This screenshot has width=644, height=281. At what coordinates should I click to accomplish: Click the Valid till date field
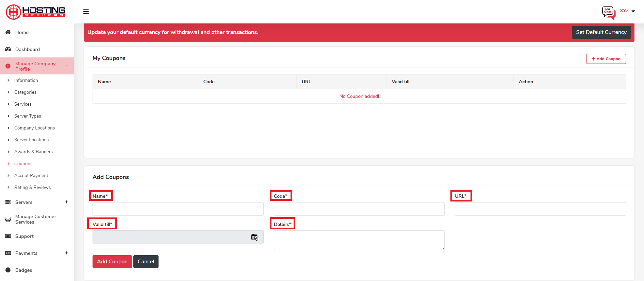pyautogui.click(x=178, y=237)
